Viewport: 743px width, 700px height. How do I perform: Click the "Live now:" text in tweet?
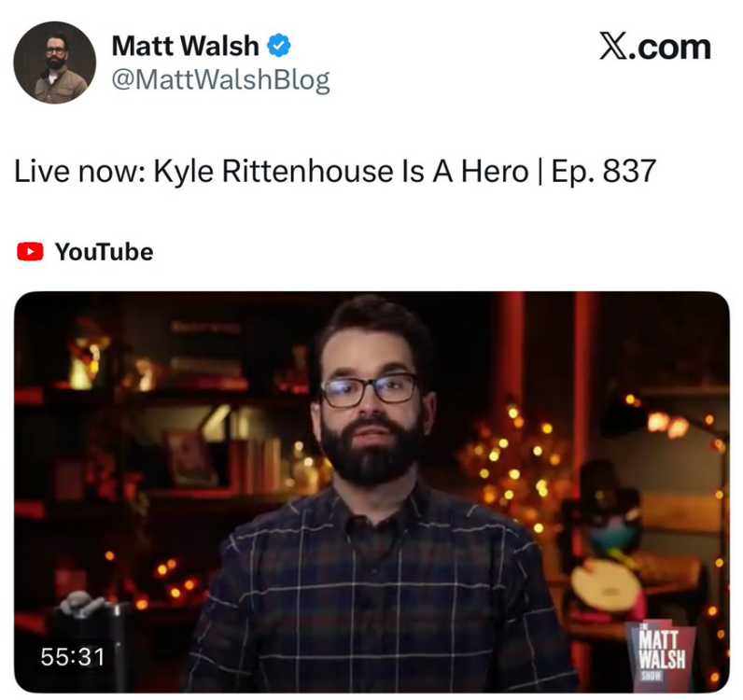click(79, 171)
